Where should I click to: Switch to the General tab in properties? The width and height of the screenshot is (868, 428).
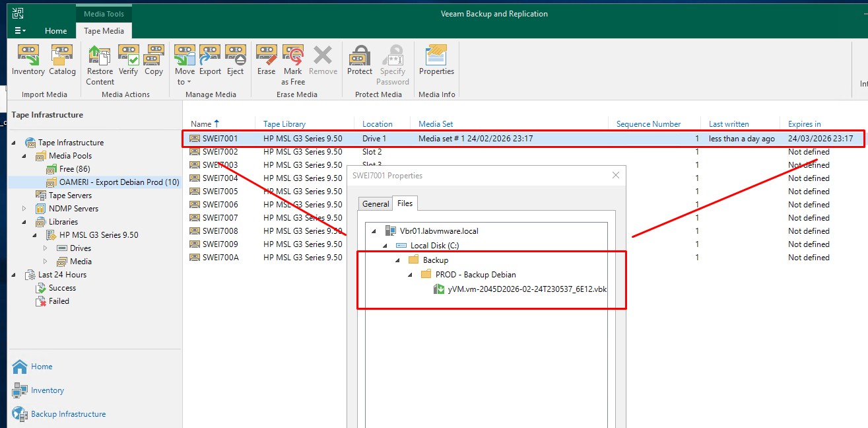click(x=376, y=204)
